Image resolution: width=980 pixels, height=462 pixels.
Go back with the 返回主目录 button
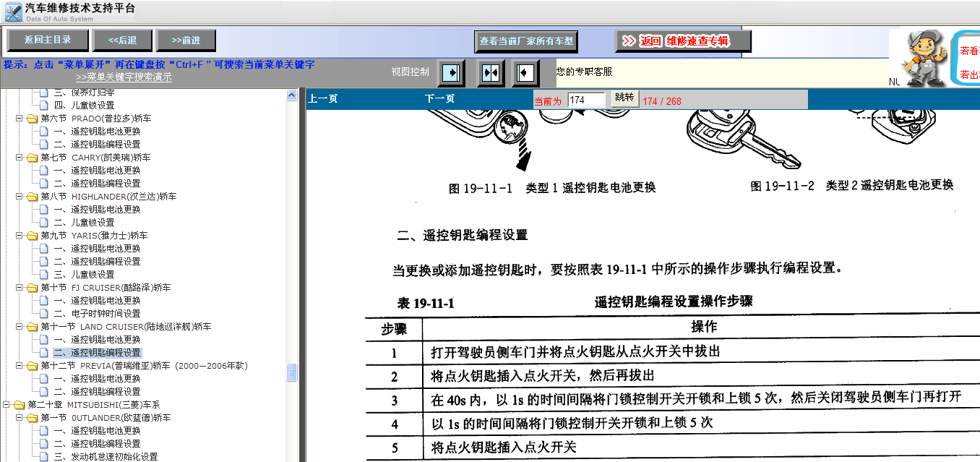(48, 40)
